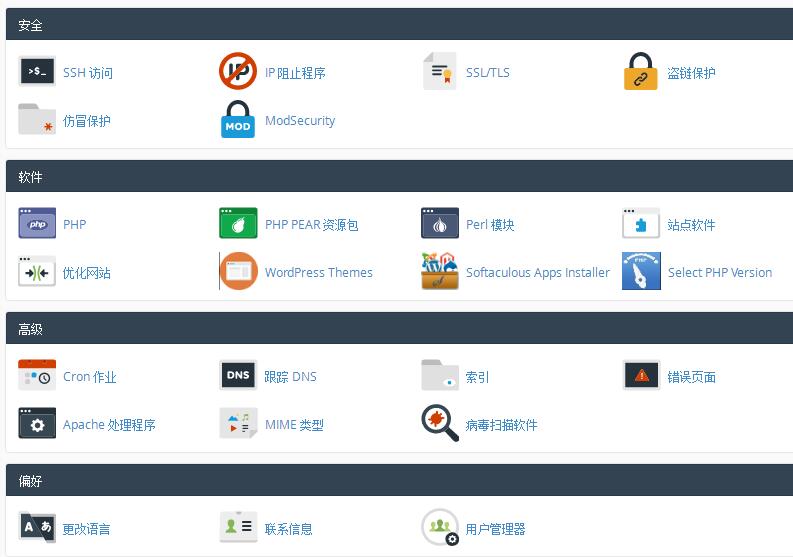Collapse the 软件 section header
The height and width of the screenshot is (557, 793).
tap(400, 177)
